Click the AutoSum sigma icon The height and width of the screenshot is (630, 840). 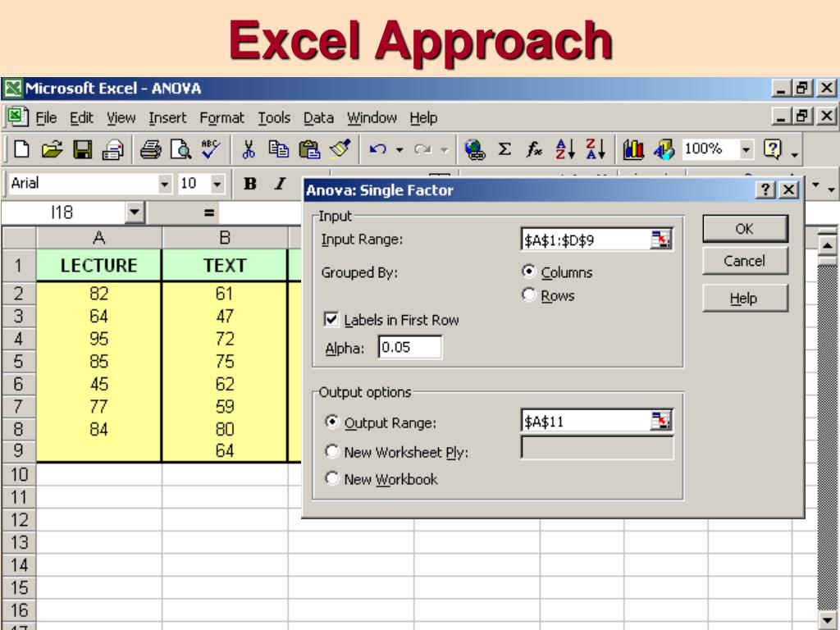(x=504, y=149)
